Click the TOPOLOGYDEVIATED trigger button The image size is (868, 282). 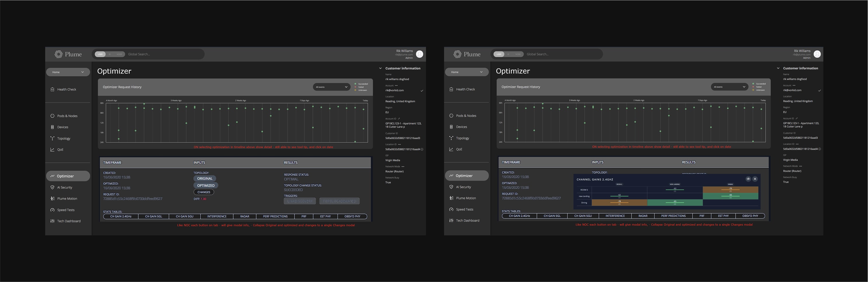pos(339,201)
